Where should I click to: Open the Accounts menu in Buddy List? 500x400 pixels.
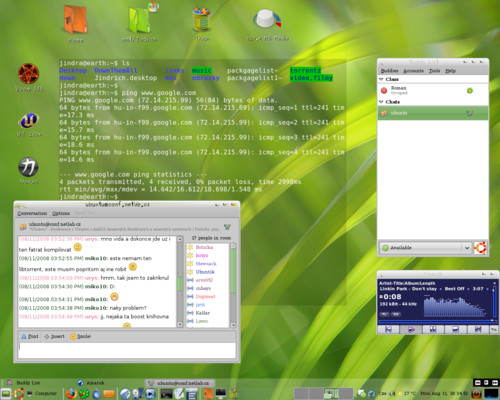point(413,71)
